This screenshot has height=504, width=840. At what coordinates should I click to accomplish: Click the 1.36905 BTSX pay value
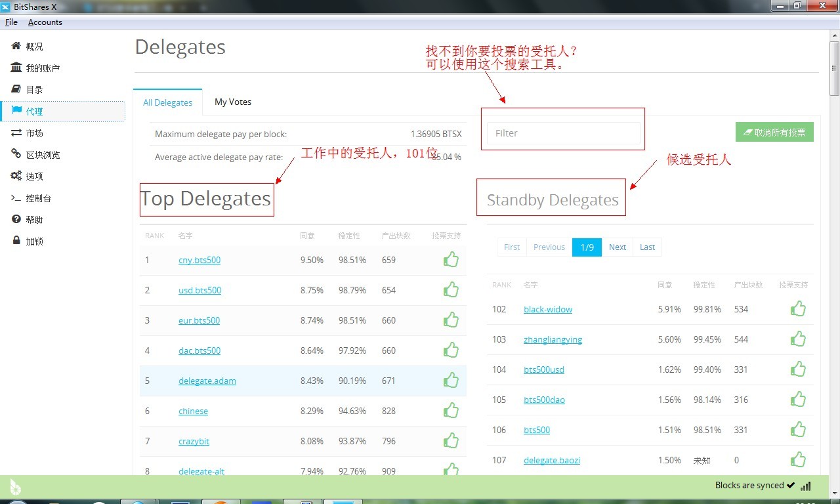(x=436, y=134)
